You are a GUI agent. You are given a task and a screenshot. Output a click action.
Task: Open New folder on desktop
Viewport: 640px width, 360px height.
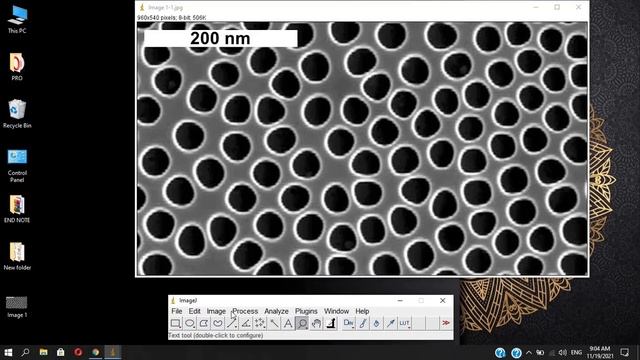17,256
